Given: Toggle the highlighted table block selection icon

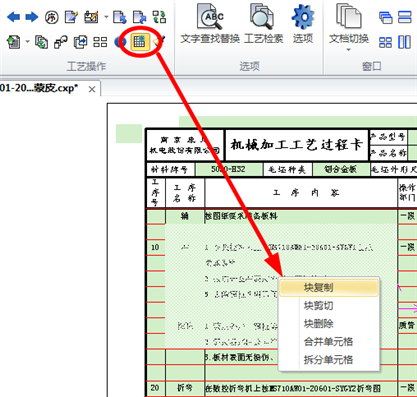Looking at the screenshot, I should point(139,42).
